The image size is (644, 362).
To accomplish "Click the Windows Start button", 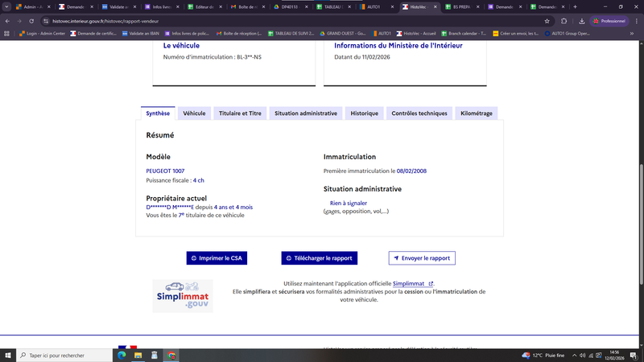I will click(x=9, y=355).
